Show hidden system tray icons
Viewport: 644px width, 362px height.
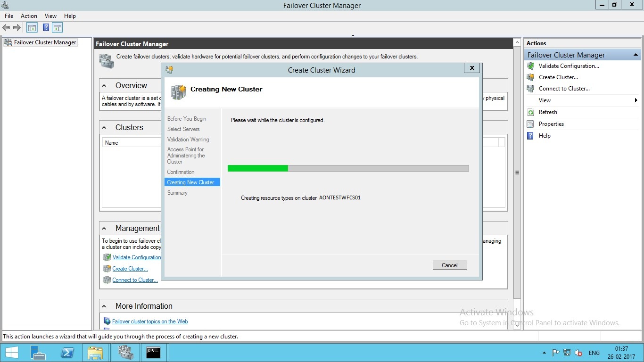[545, 353]
